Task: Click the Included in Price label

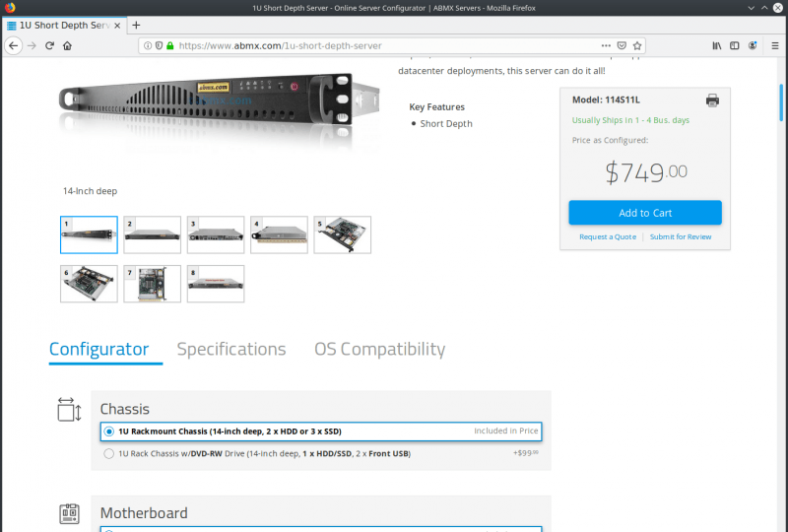Action: point(505,431)
